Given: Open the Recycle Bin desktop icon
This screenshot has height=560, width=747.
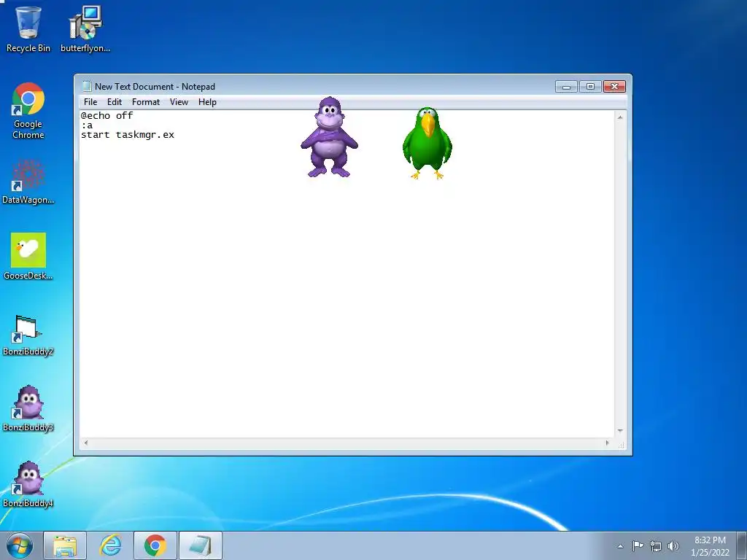Looking at the screenshot, I should pos(28,28).
